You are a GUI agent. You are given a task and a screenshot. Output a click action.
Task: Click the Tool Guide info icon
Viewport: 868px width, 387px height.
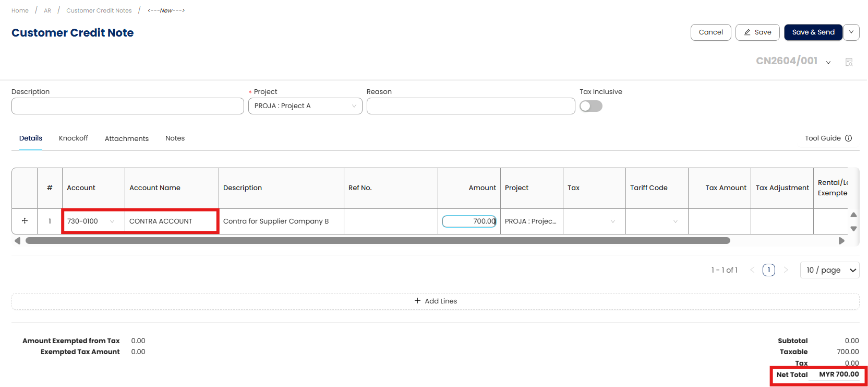pos(848,138)
